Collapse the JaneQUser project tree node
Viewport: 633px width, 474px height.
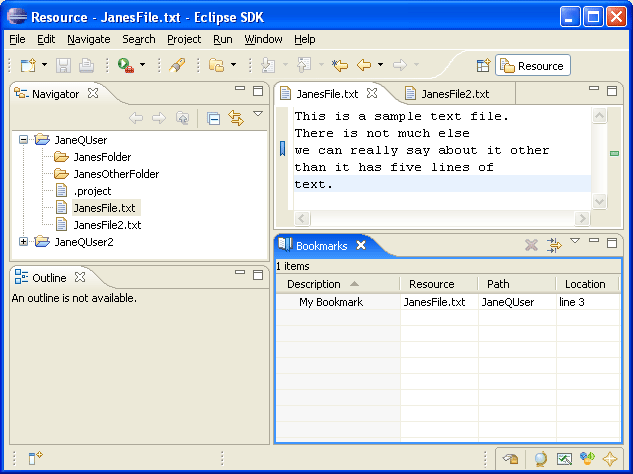[23, 140]
